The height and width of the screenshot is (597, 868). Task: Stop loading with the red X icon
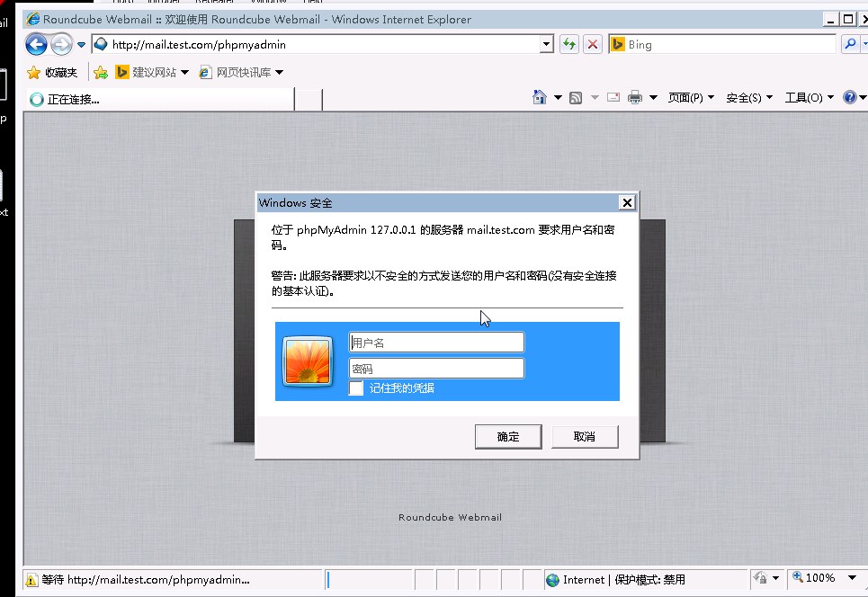point(593,44)
